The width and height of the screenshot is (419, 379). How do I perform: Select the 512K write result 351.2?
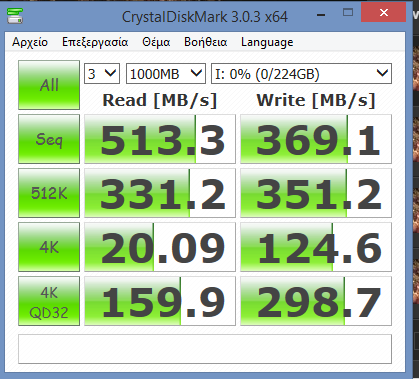[316, 193]
